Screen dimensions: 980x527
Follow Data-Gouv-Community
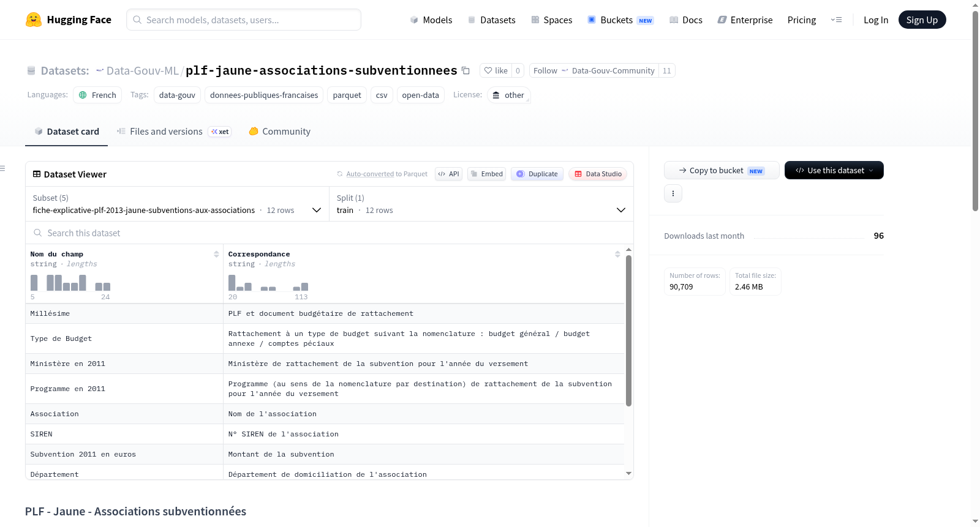(594, 70)
